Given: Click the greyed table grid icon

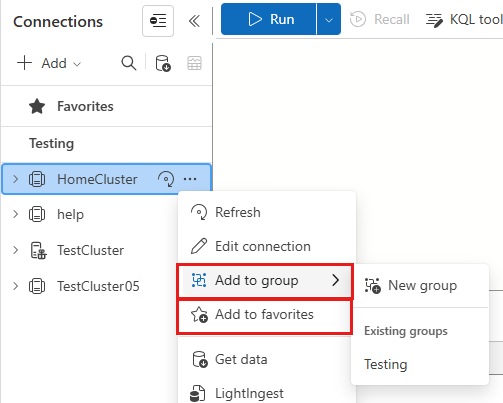Looking at the screenshot, I should coord(194,63).
